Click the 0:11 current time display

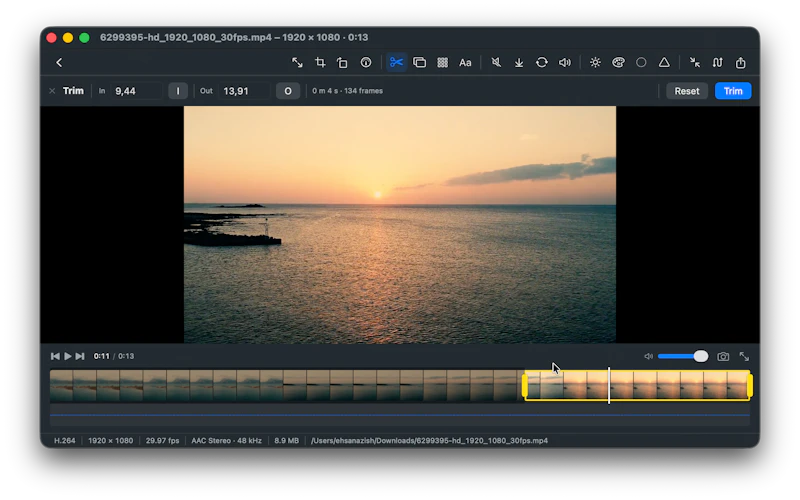[101, 356]
